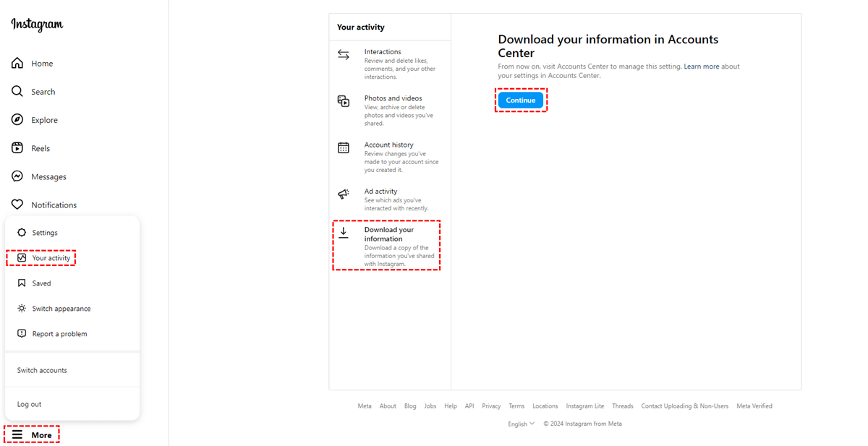Image resolution: width=868 pixels, height=446 pixels.
Task: Open the English language dropdown
Action: tap(522, 424)
